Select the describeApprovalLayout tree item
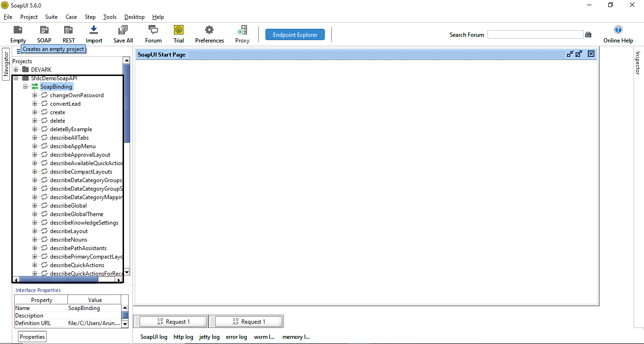This screenshot has width=644, height=344. coord(80,155)
